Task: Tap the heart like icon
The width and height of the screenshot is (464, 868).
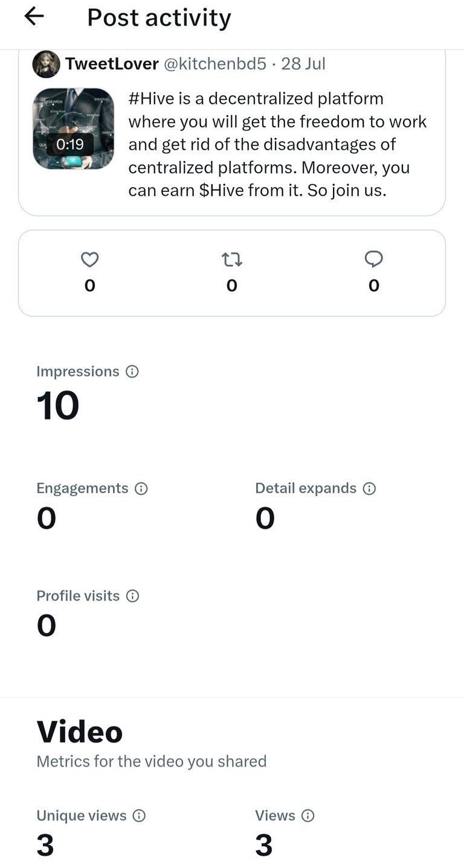Action: [x=89, y=260]
